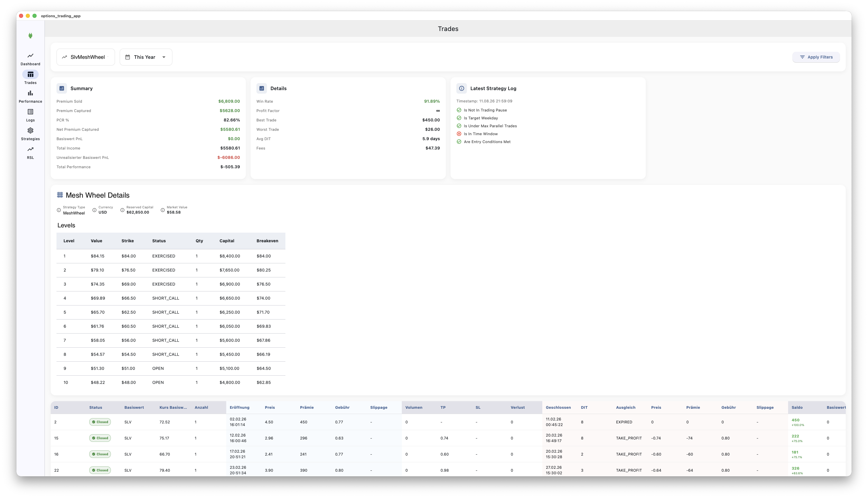This screenshot has height=498, width=868.
Task: Click Premium Sold value $6,809.00
Action: coord(229,101)
